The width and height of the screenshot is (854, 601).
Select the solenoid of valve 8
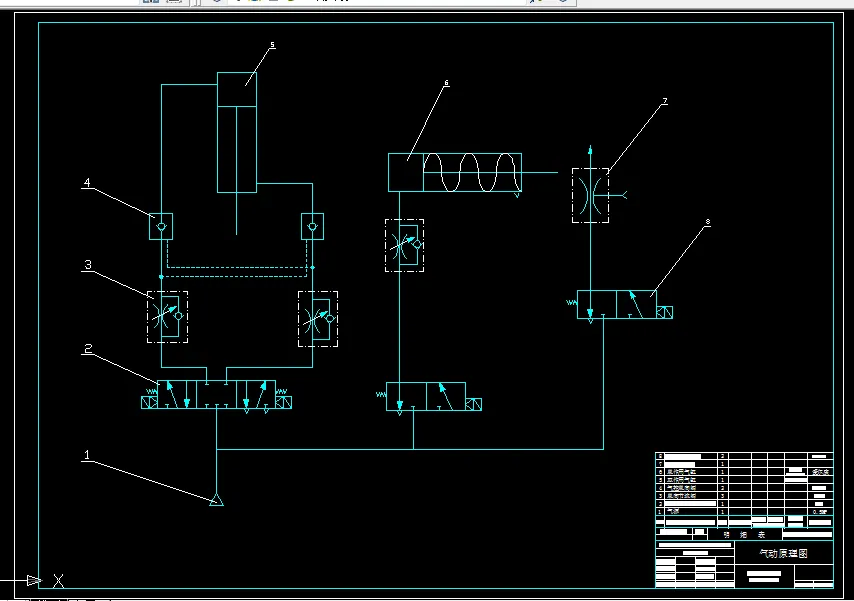pos(664,312)
